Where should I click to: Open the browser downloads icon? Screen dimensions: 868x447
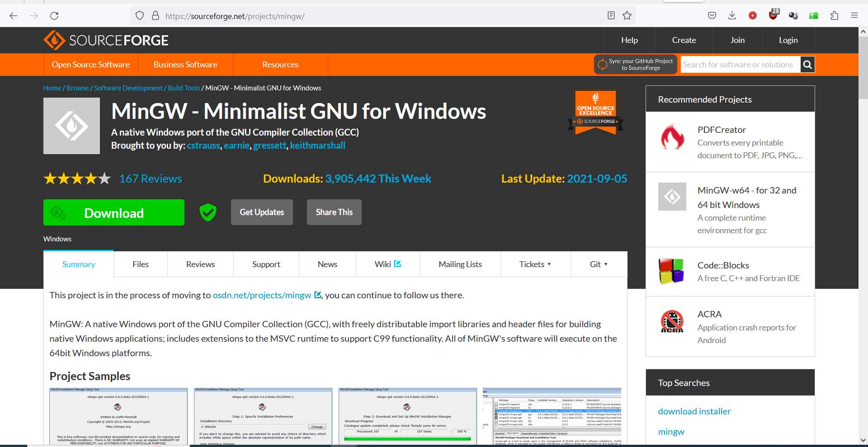tap(731, 15)
